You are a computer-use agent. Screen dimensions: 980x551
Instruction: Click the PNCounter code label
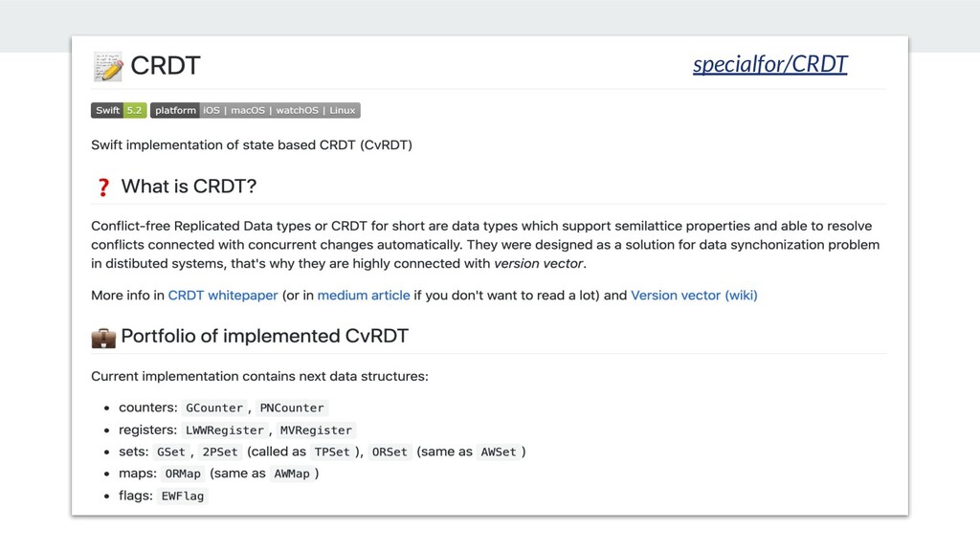pos(292,408)
